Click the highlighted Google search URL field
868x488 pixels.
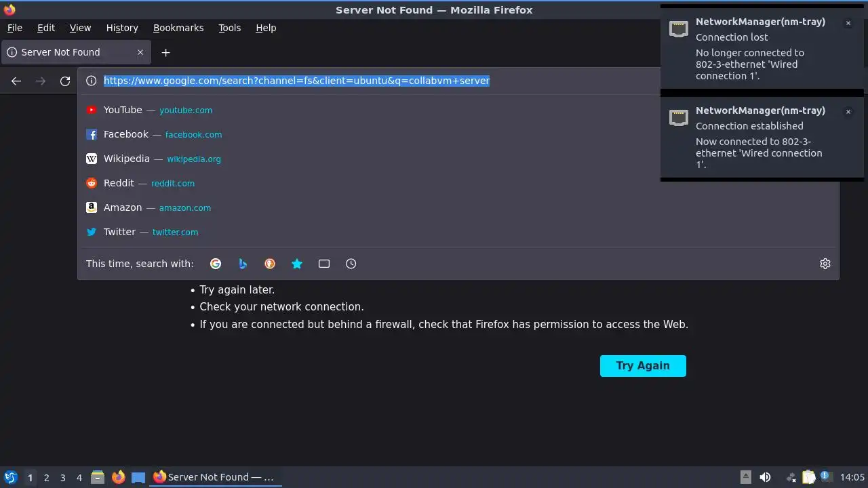click(x=296, y=81)
